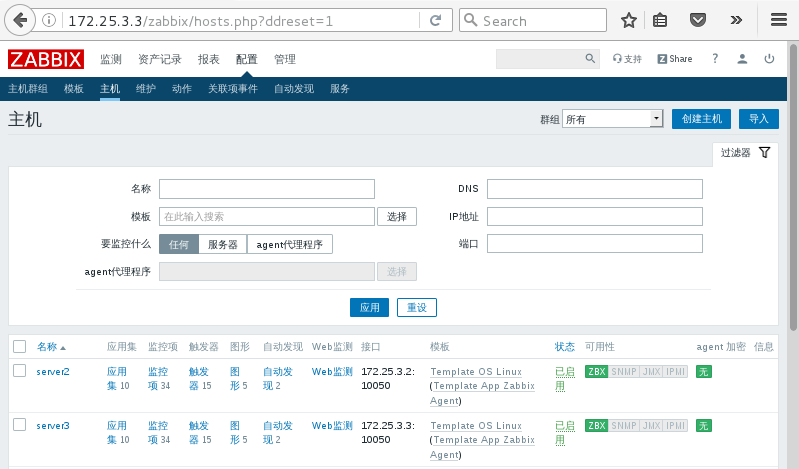Screen dimensions: 799x469
Task: Click the ZBX availability badge for server2
Action: click(597, 372)
